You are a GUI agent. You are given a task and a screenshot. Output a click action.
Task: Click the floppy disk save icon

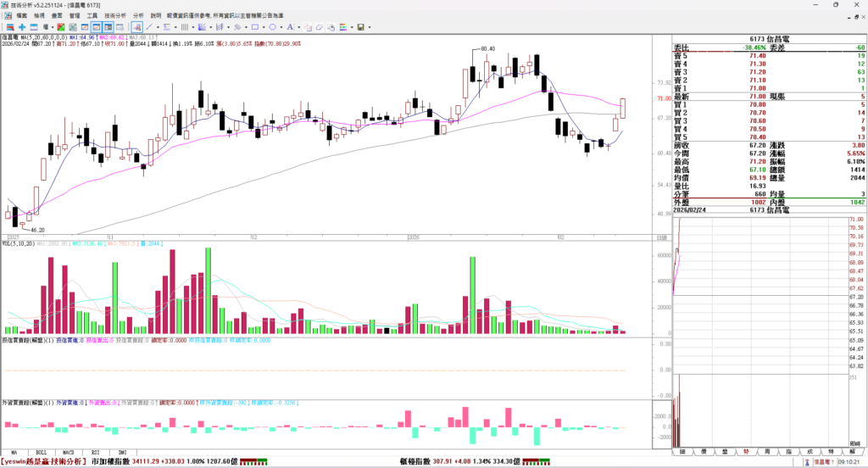tap(360, 27)
